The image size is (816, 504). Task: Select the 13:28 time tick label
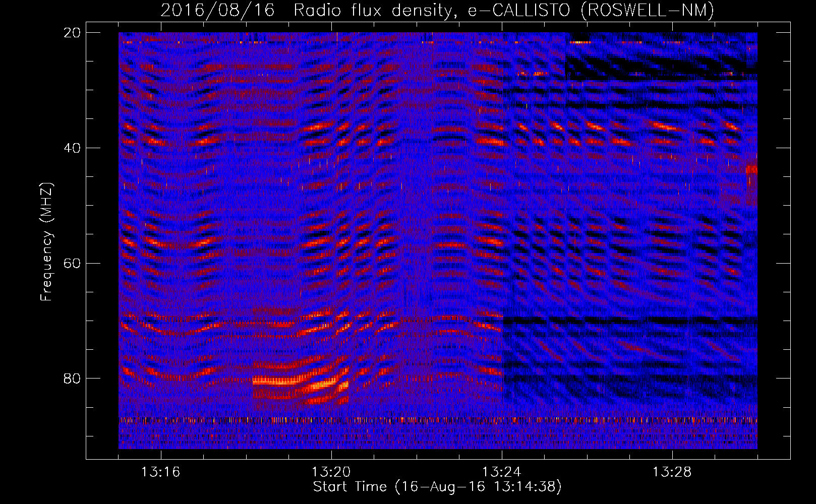672,472
